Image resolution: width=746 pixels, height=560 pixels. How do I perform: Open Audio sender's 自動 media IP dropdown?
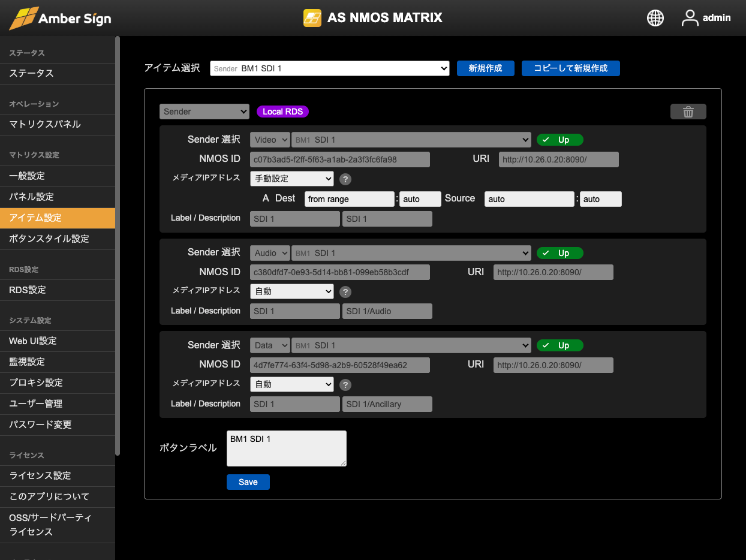tap(291, 291)
